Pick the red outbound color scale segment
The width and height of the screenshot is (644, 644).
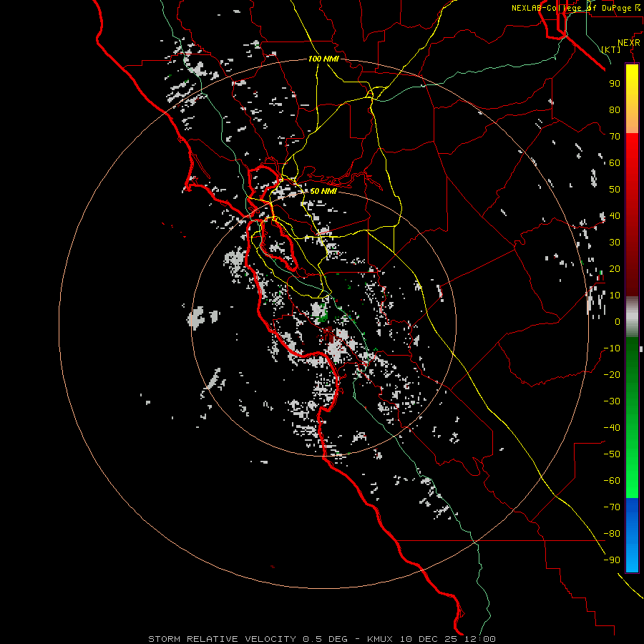tap(632, 215)
